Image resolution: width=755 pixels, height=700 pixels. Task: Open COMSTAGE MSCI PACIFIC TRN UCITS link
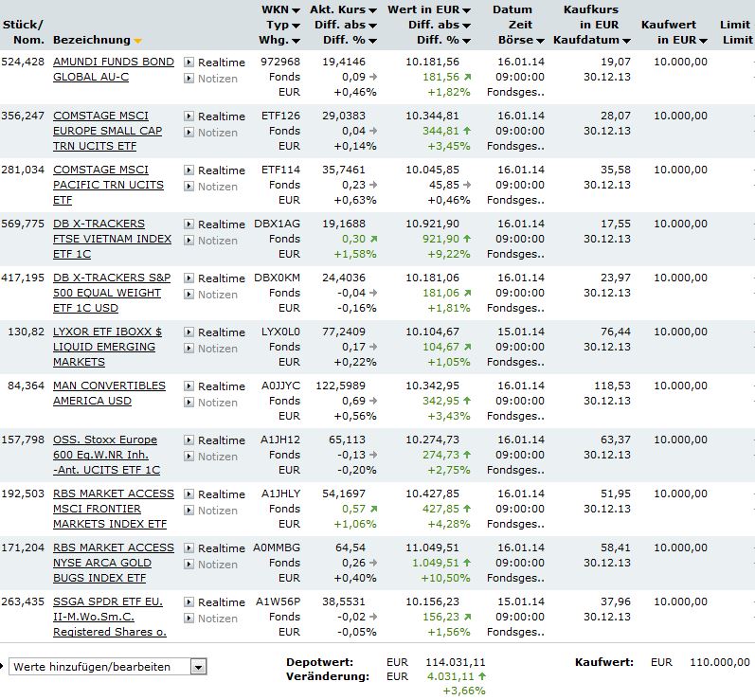click(x=108, y=185)
